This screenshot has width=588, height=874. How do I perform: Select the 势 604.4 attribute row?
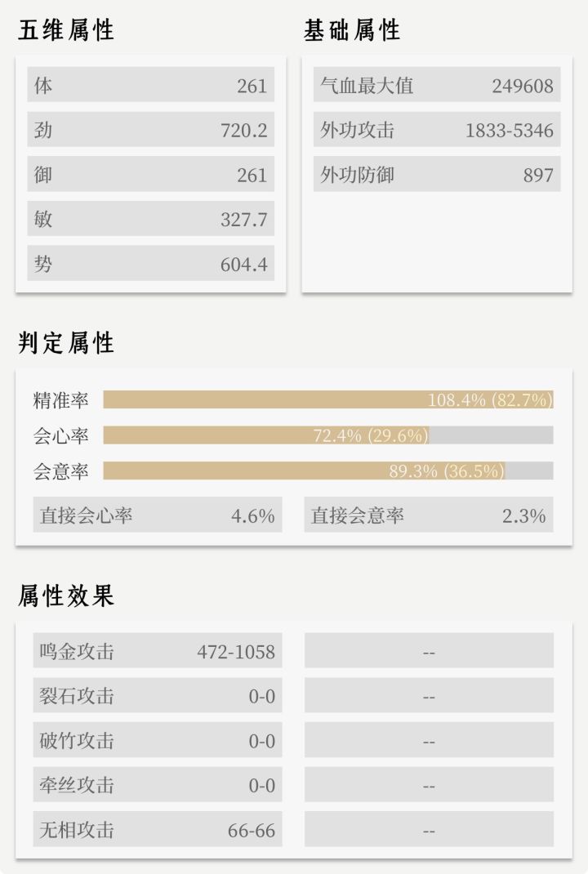pos(150,263)
